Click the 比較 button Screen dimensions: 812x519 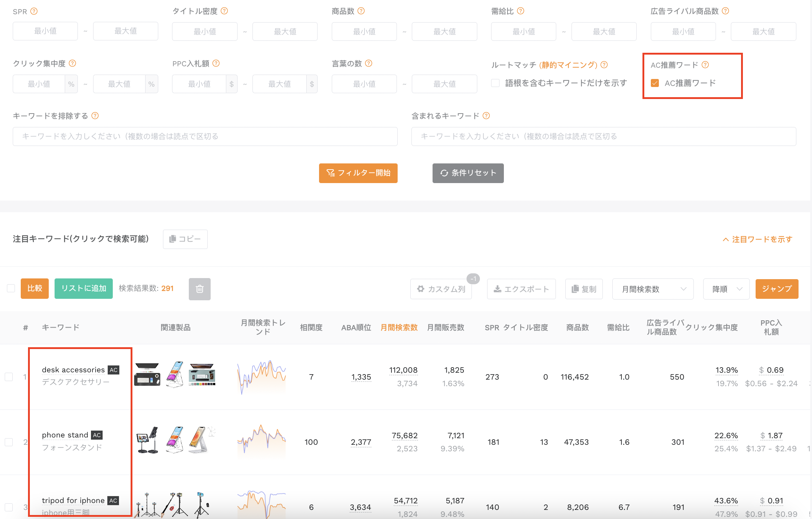coord(35,288)
